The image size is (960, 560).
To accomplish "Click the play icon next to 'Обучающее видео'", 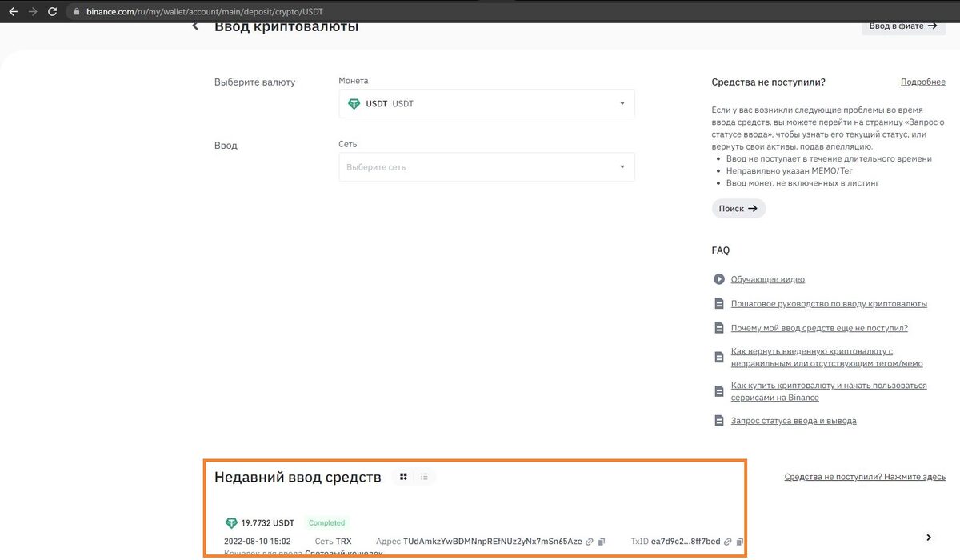I will (718, 279).
